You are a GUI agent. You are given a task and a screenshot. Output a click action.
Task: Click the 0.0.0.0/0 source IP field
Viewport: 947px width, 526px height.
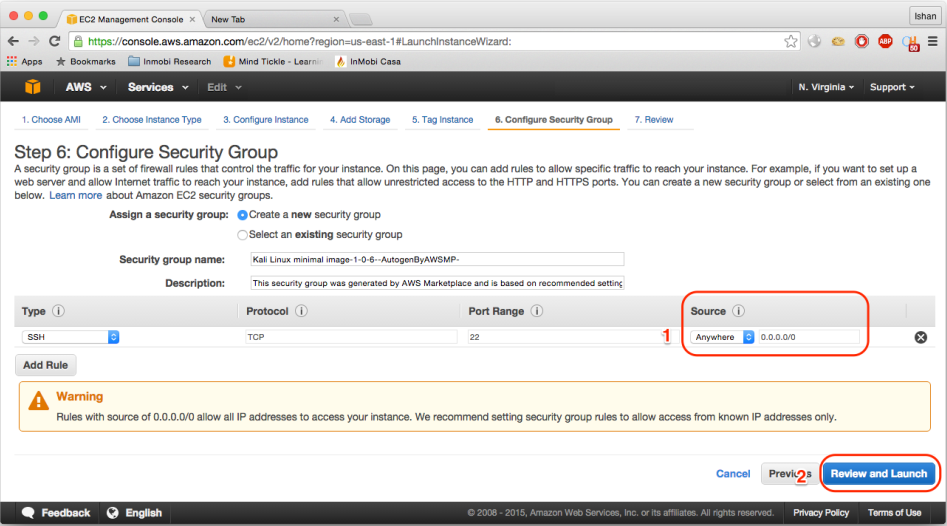[809, 337]
